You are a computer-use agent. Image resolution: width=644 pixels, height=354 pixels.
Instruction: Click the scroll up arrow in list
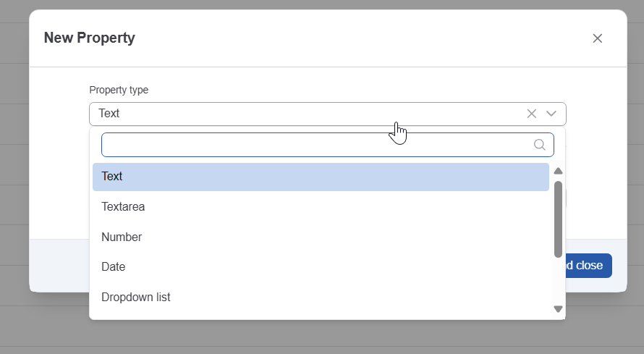click(558, 172)
